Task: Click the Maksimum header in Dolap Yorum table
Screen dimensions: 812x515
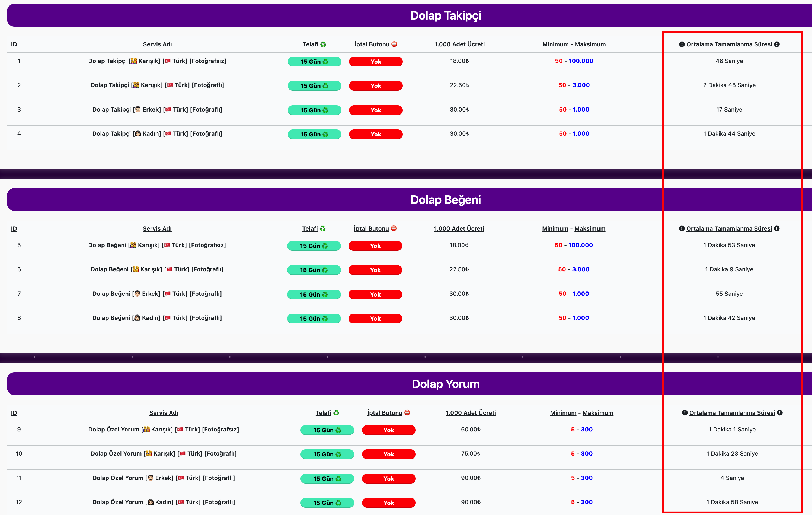Action: point(598,412)
